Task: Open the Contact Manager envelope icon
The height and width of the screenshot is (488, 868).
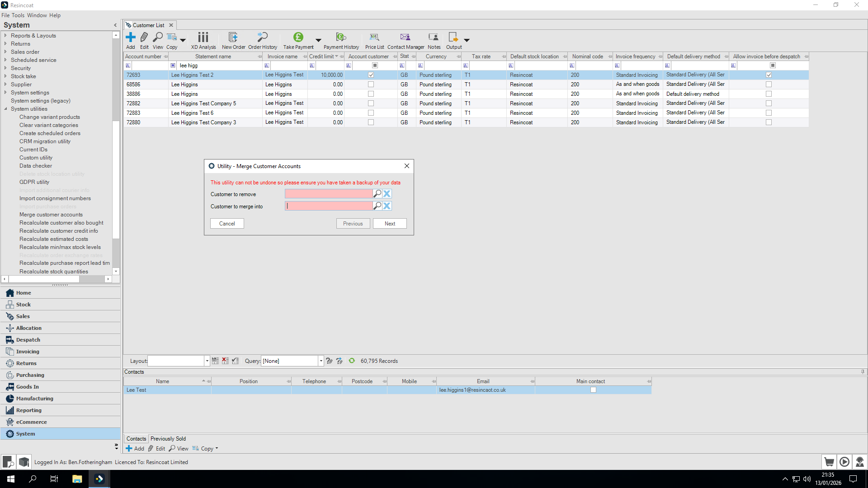Action: tap(405, 38)
